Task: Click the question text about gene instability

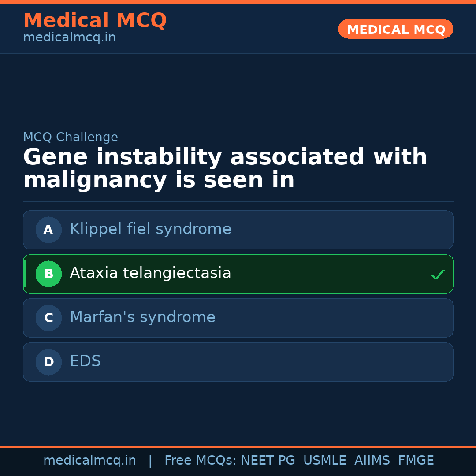Action: pos(225,169)
